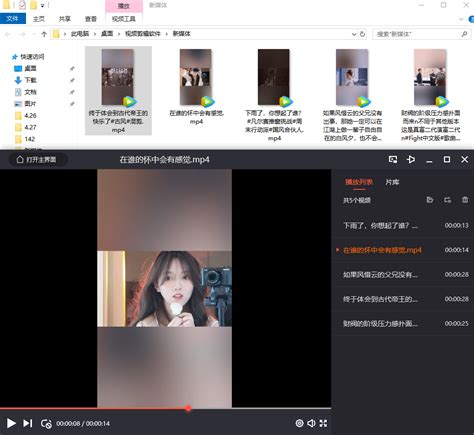The width and height of the screenshot is (474, 435).
Task: Expand the chevron after 此电脑 in breadcrumb
Action: [95, 34]
